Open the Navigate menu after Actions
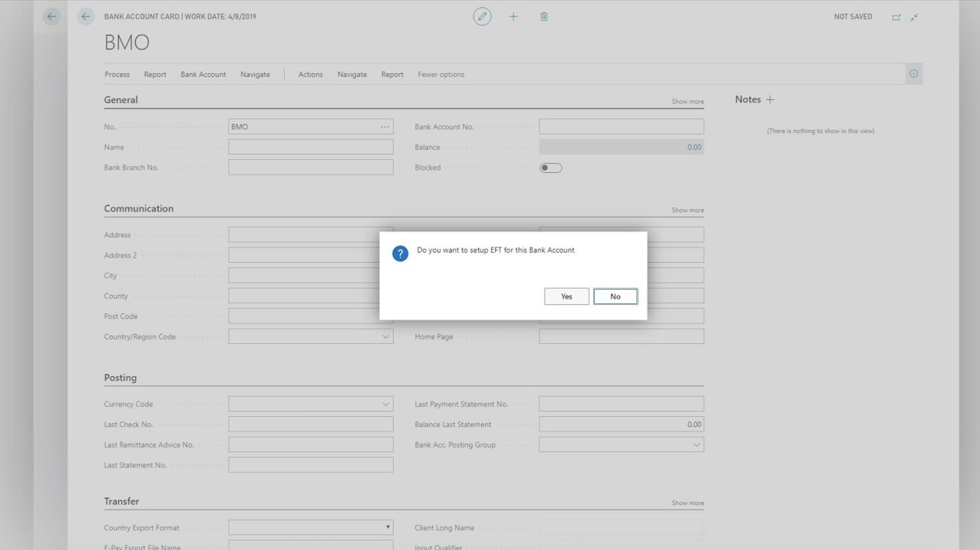Image resolution: width=980 pixels, height=550 pixels. [352, 74]
